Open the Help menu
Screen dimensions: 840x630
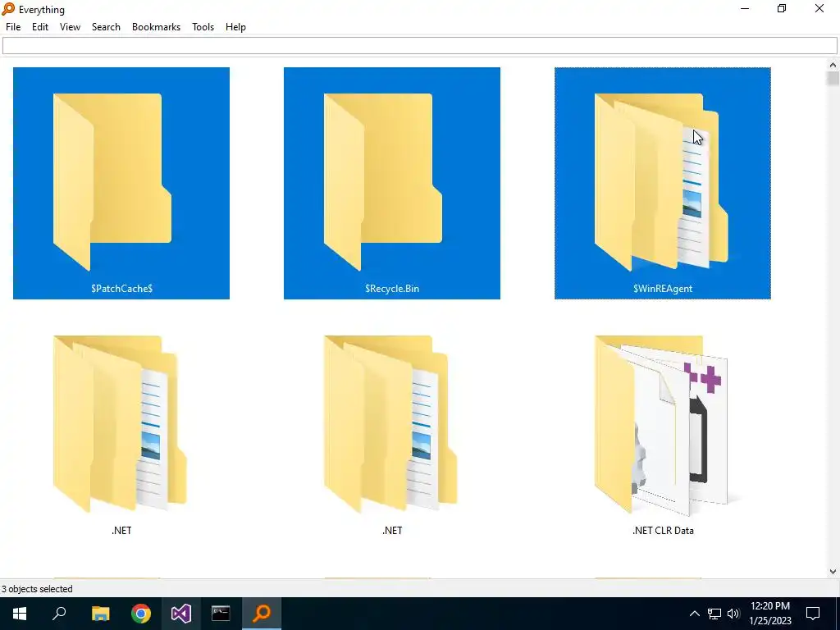(235, 27)
